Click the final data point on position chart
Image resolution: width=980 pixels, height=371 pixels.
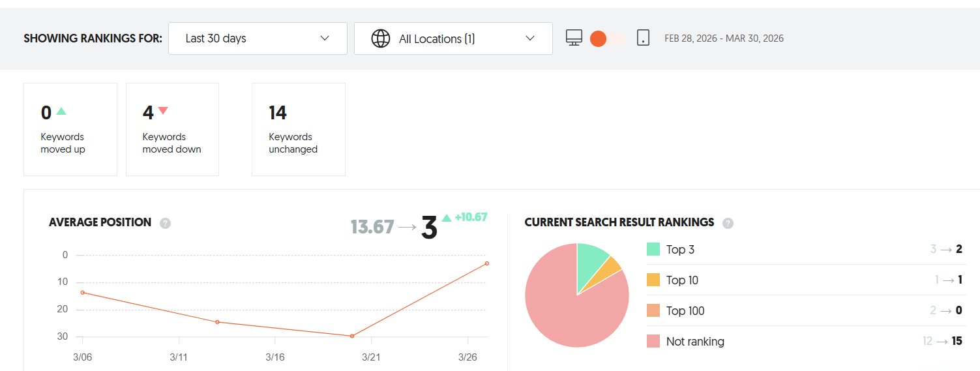(x=487, y=263)
